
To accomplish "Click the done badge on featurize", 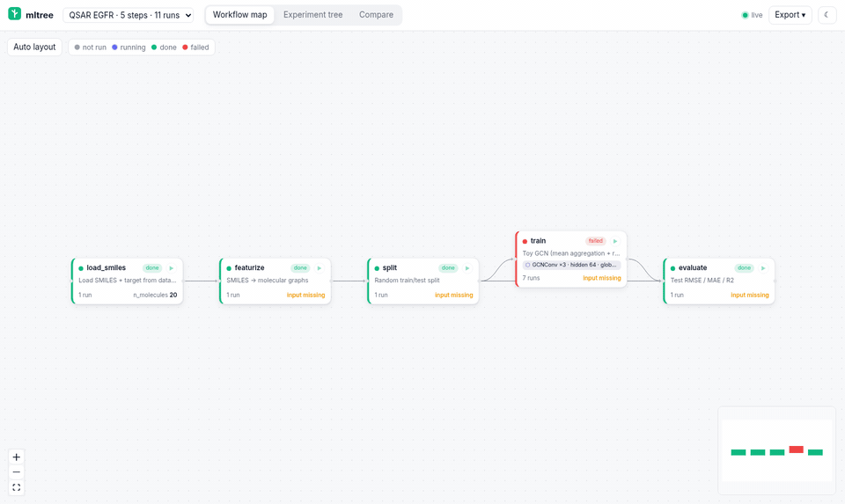I will tap(300, 268).
